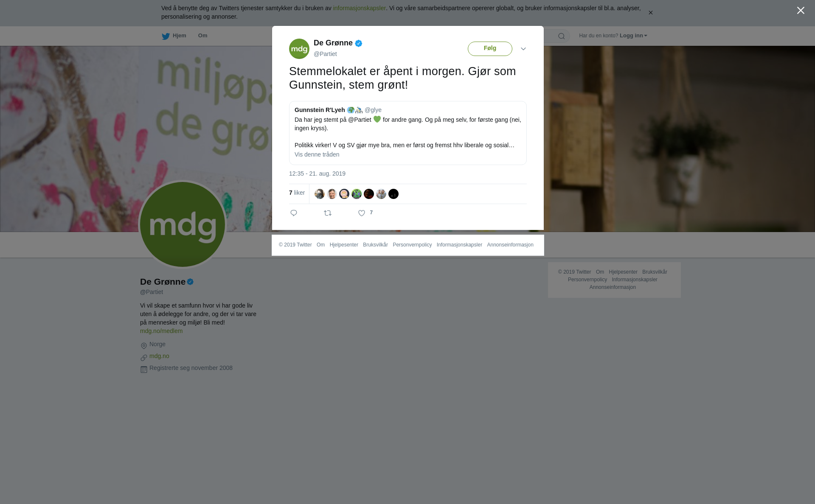The width and height of the screenshot is (815, 504).
Task: Open the Om menu item
Action: pyautogui.click(x=203, y=36)
